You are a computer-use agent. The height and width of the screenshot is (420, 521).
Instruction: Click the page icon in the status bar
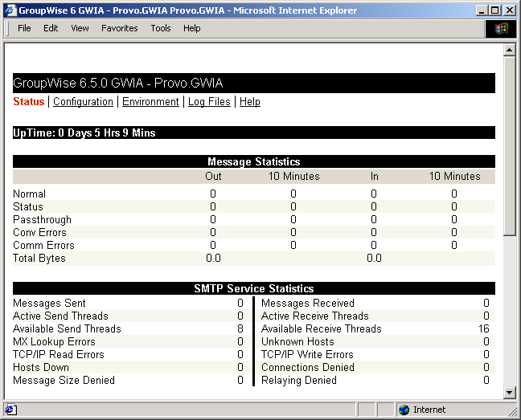[x=10, y=410]
